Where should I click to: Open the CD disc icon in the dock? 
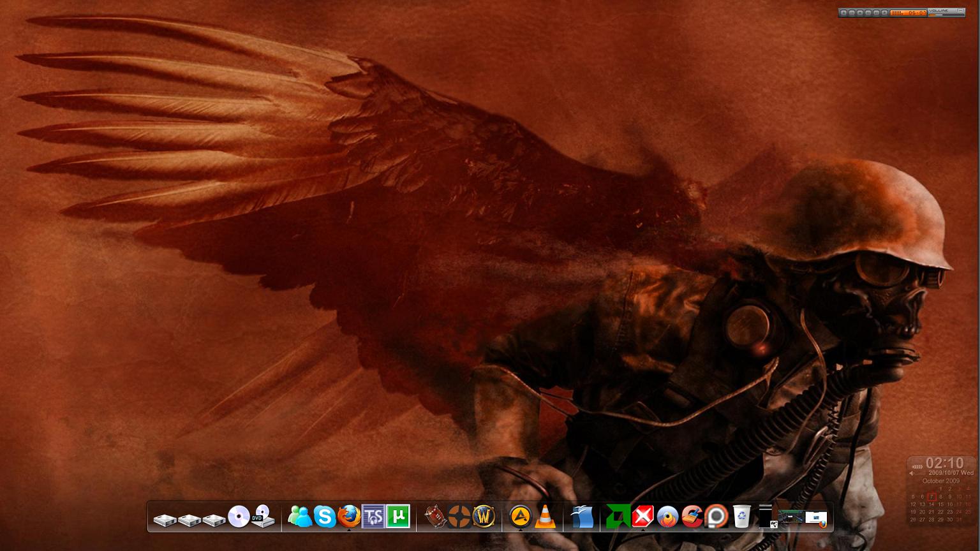coord(239,517)
